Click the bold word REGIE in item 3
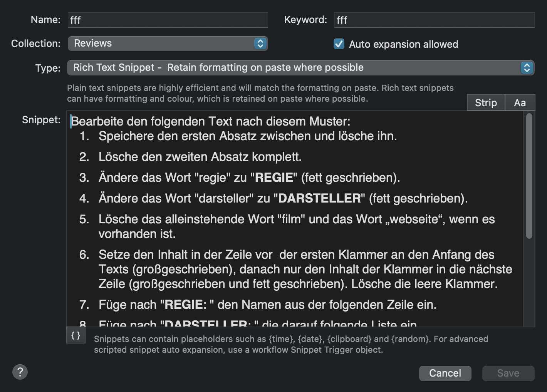This screenshot has width=547, height=392. click(x=274, y=178)
